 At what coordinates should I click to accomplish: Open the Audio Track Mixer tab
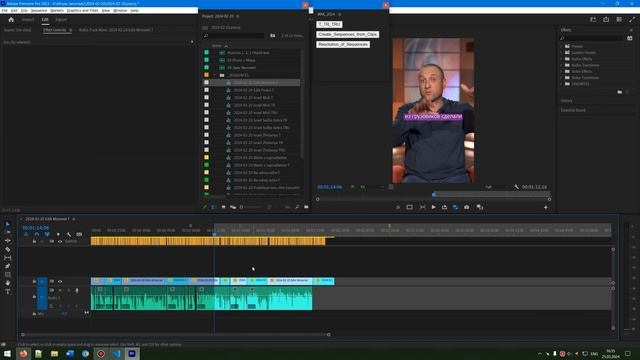(116, 30)
